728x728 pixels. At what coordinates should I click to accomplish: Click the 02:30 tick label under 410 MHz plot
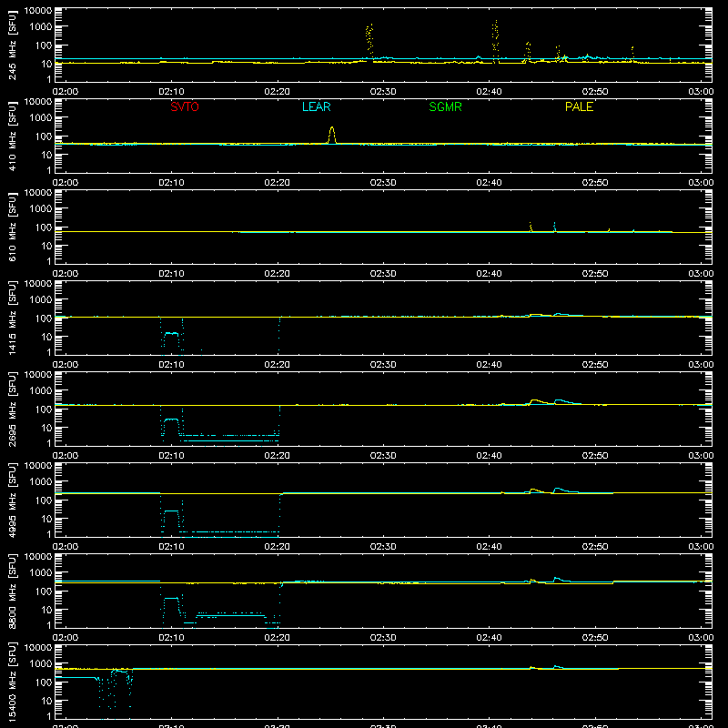pos(383,183)
